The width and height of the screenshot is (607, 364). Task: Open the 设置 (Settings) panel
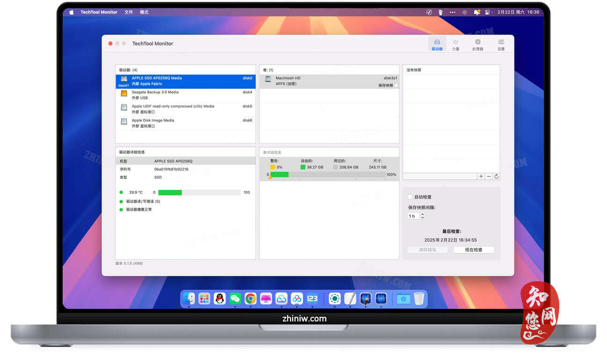click(x=500, y=44)
